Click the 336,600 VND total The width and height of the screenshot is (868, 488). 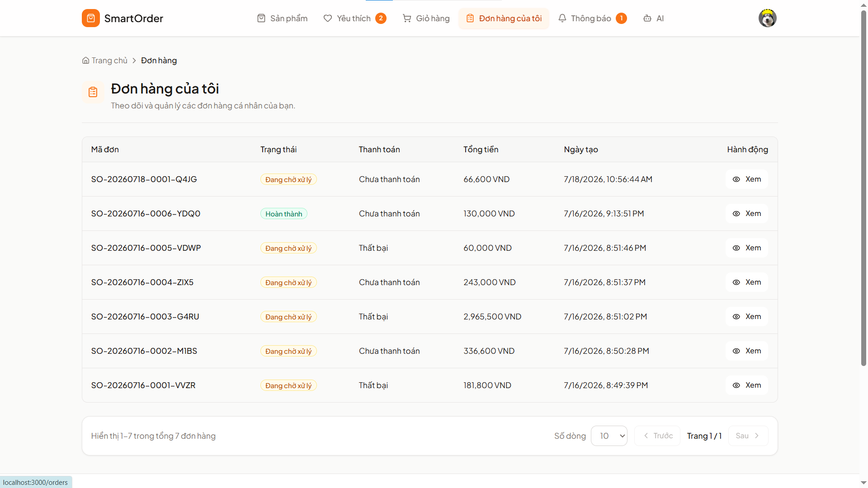(489, 351)
